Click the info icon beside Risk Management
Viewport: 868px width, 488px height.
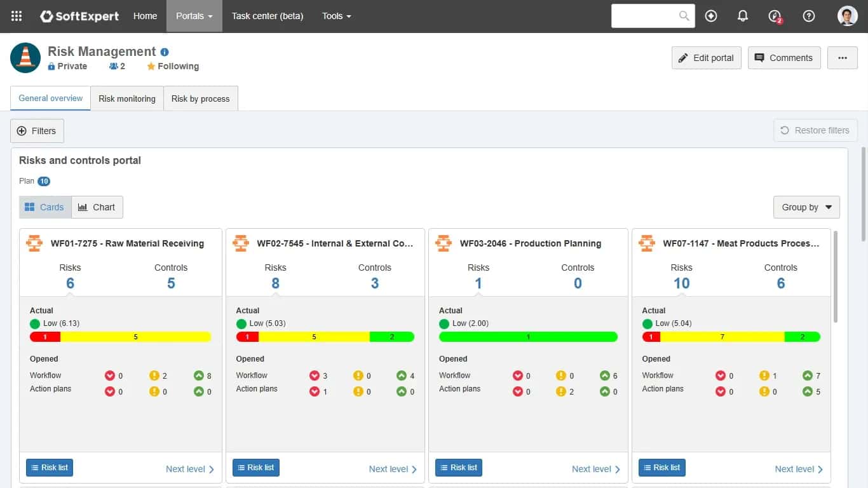coord(165,52)
